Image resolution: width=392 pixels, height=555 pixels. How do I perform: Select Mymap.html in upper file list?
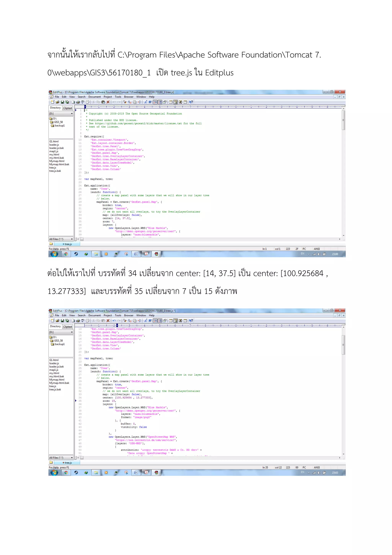pos(57,161)
